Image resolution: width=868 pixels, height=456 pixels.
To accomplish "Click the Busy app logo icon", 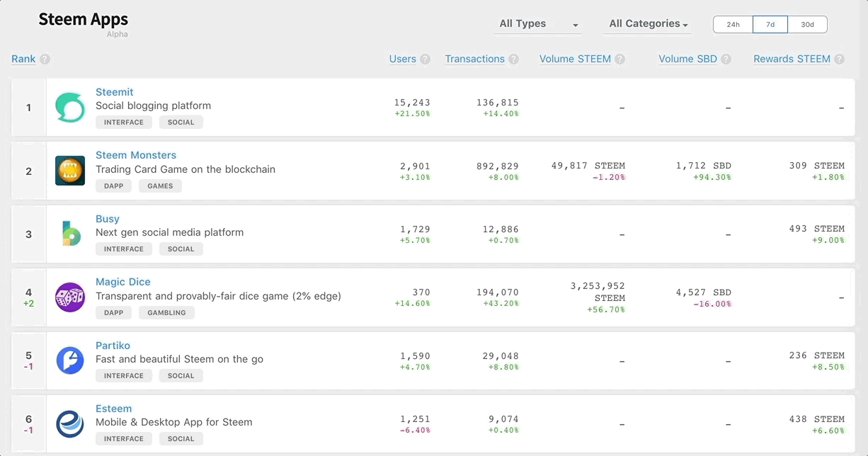I will click(70, 234).
